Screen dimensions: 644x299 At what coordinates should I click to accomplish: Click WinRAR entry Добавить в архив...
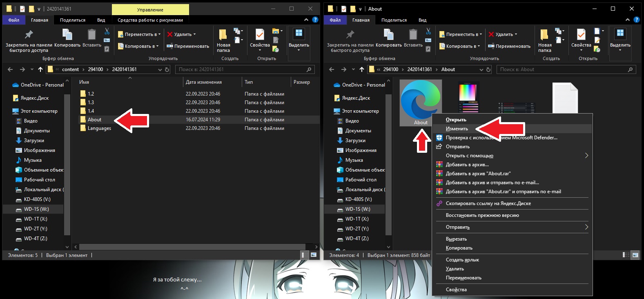pos(467,165)
